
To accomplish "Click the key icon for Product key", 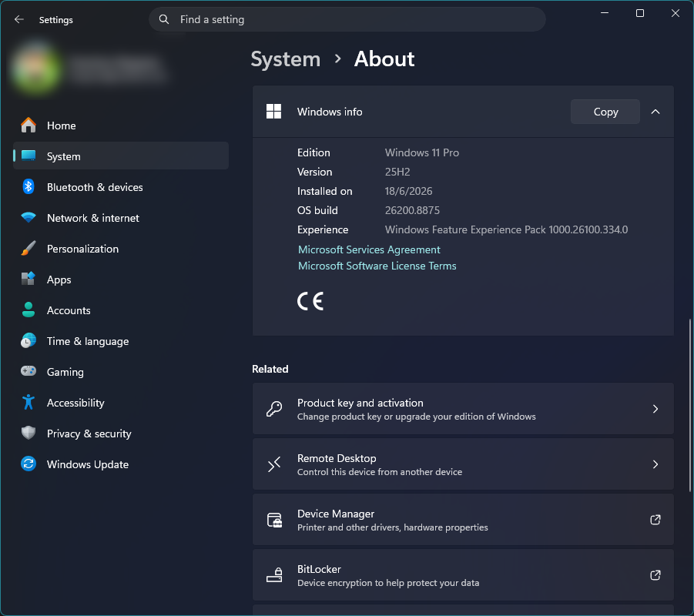I will [274, 408].
